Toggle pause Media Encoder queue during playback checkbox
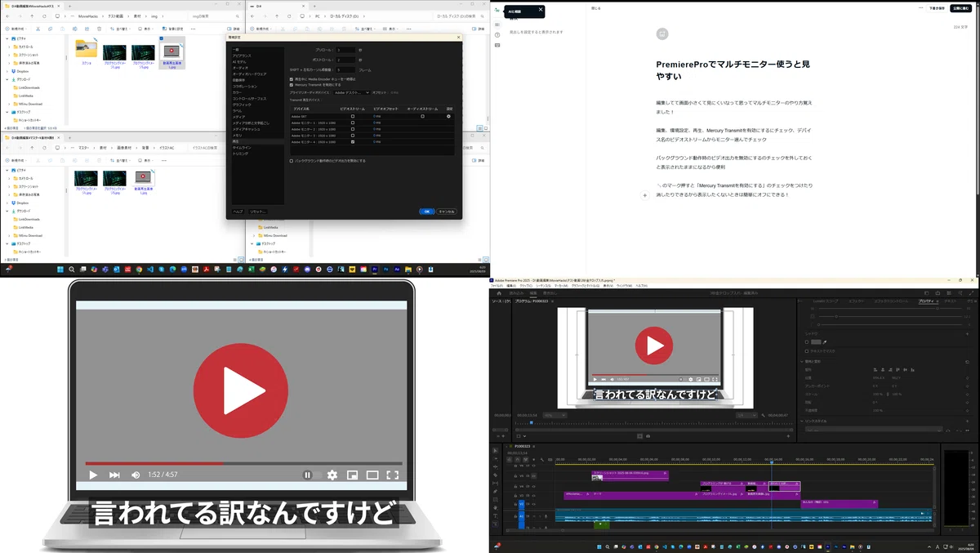 click(x=292, y=79)
